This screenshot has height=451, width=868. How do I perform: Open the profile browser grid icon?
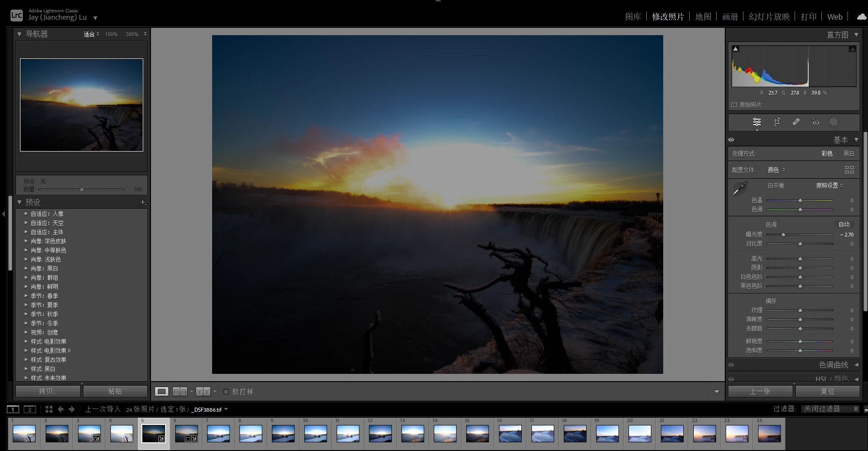point(849,170)
